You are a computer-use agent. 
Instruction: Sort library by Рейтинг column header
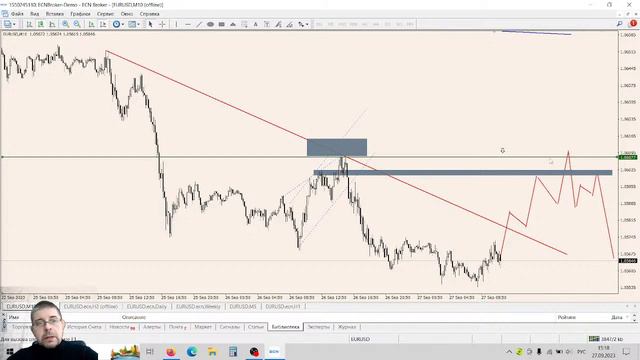[567, 317]
